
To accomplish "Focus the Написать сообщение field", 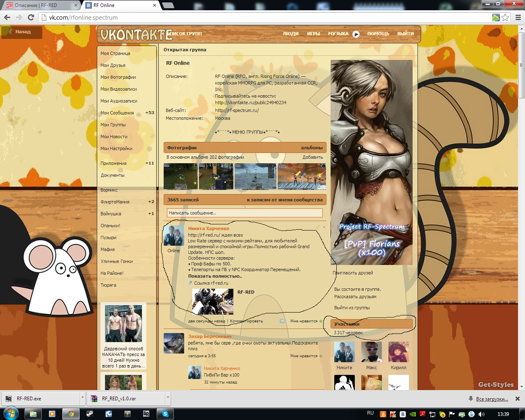I will (245, 213).
